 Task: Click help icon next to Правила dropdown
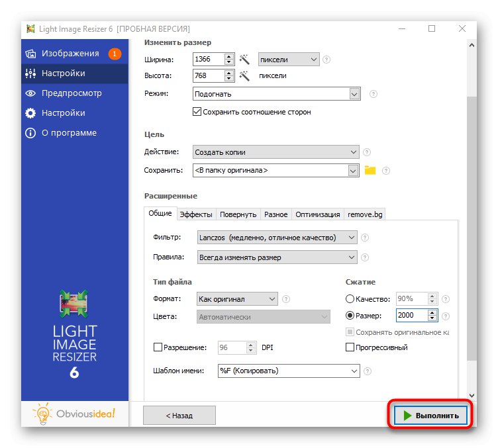pyautogui.click(x=365, y=257)
